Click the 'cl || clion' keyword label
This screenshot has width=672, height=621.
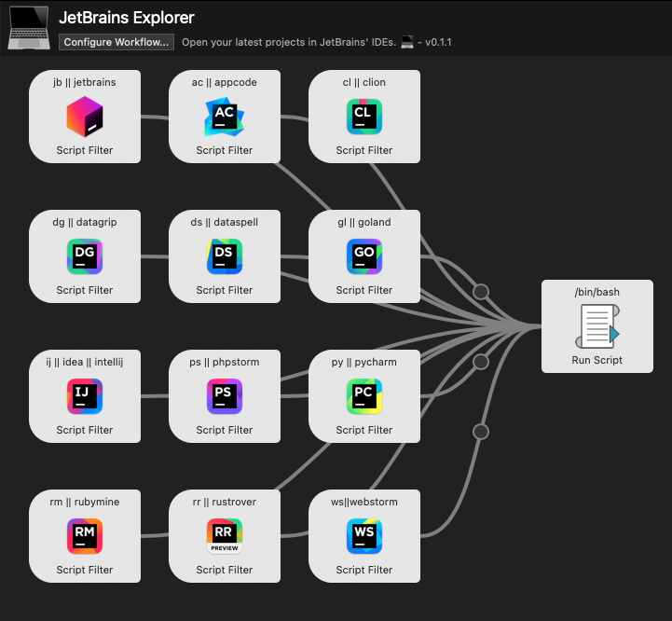(x=363, y=82)
